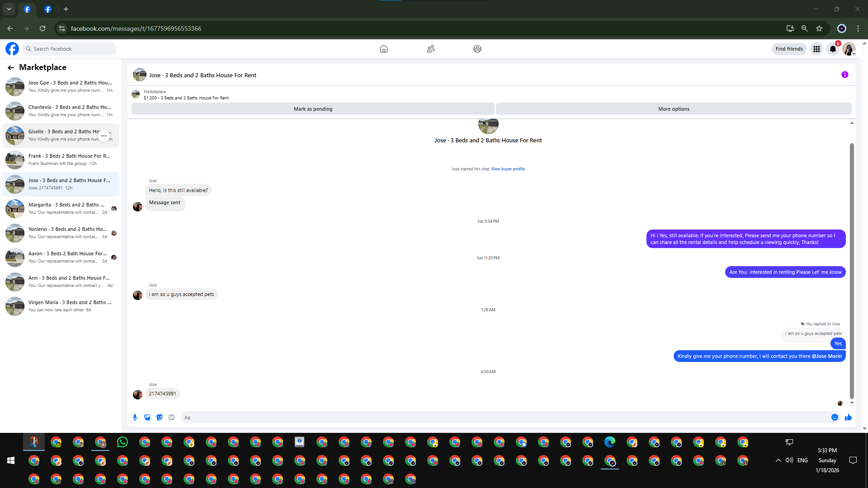868x488 pixels.
Task: Click the chat scrollbar
Action: point(852,271)
